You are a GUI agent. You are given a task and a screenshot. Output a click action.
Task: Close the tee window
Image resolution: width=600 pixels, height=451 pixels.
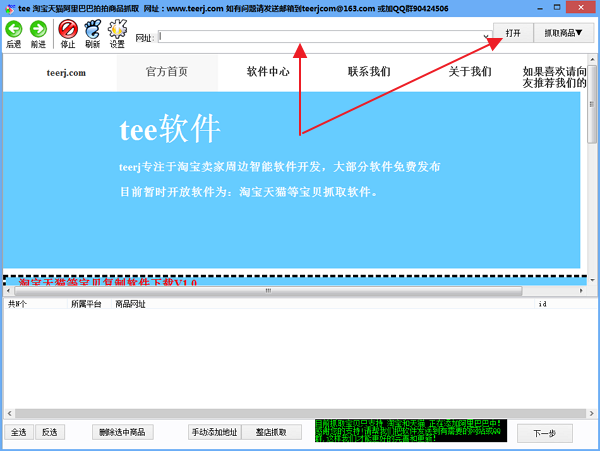(581, 7)
